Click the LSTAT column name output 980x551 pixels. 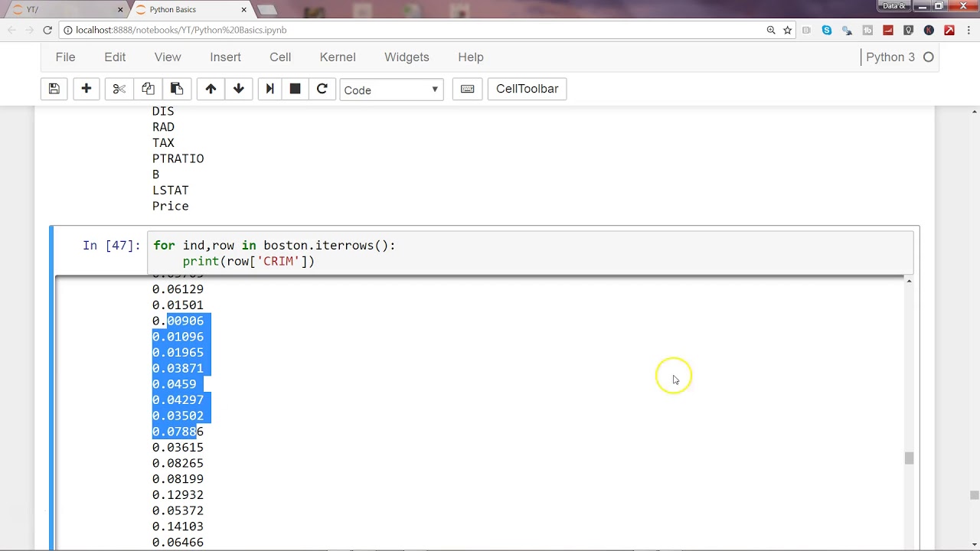pyautogui.click(x=170, y=190)
